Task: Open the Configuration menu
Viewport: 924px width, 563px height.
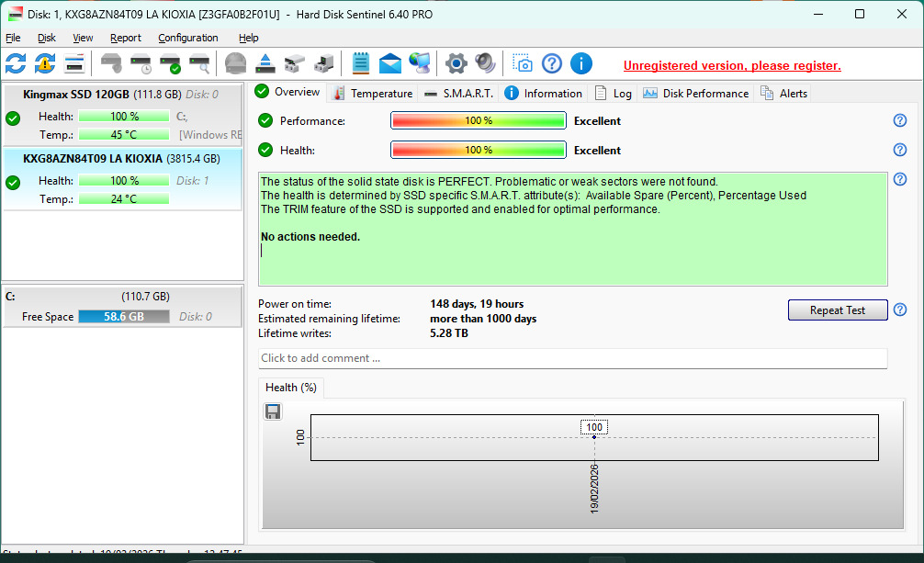Action: click(x=188, y=38)
